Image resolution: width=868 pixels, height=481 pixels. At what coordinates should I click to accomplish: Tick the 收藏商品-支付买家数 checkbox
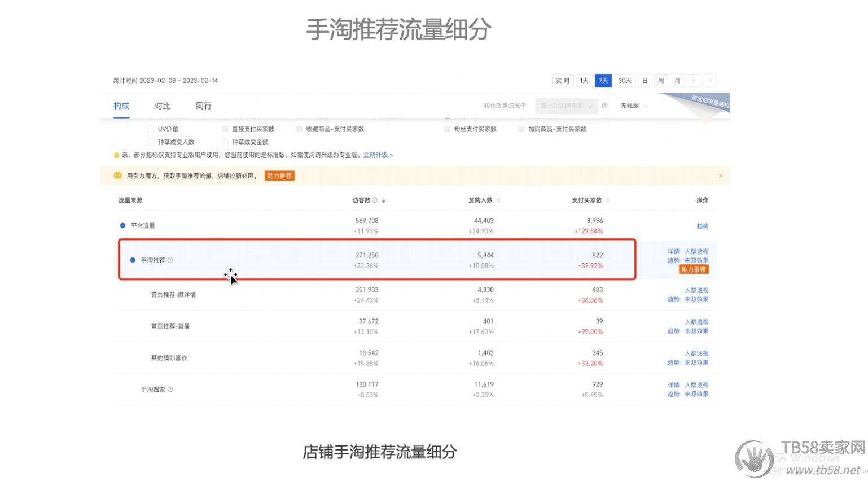299,129
